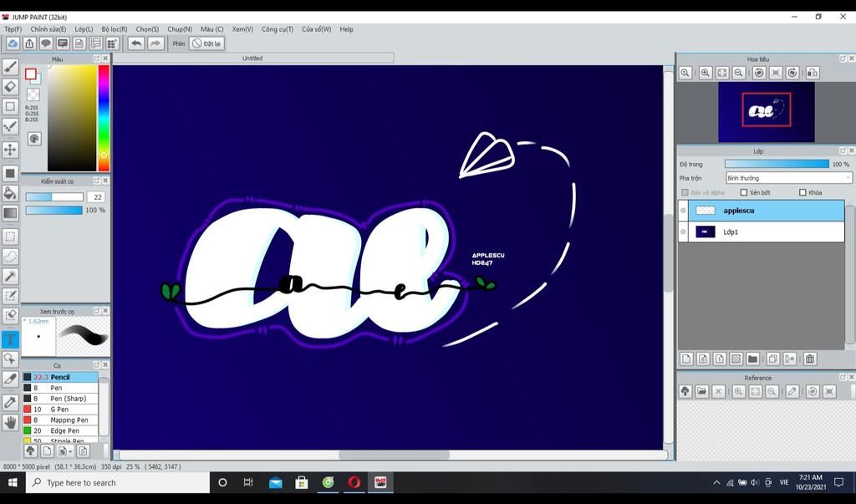The width and height of the screenshot is (856, 504).
Task: Select the Pencil brush
Action: (60, 377)
